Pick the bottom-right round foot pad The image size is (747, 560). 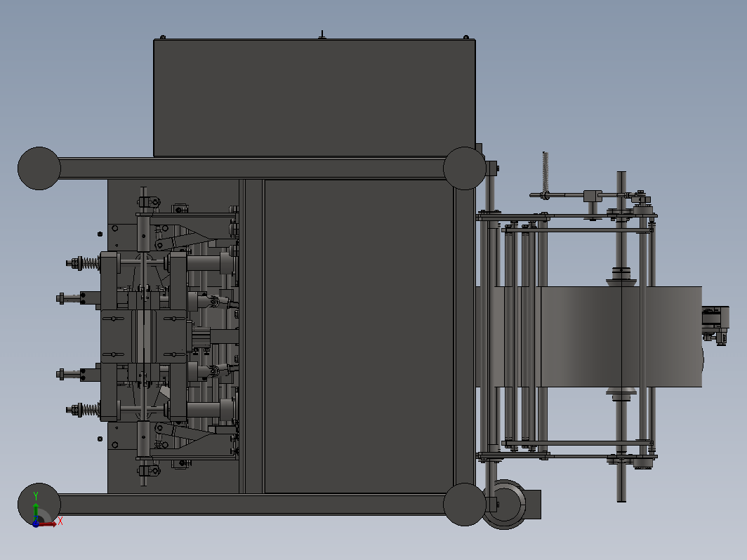(465, 505)
